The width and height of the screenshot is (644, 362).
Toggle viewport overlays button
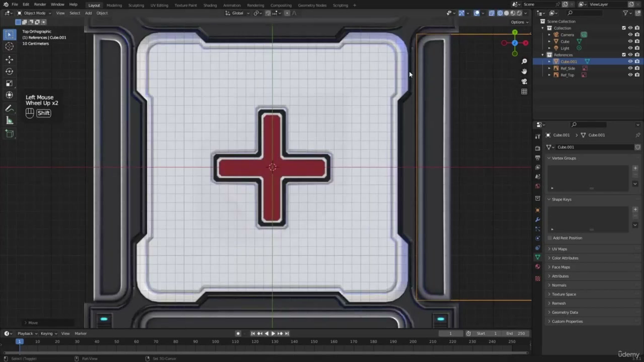tap(477, 13)
